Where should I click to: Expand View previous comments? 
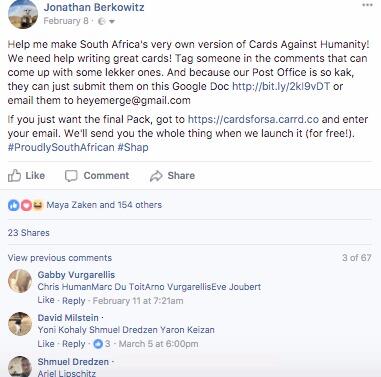click(60, 258)
